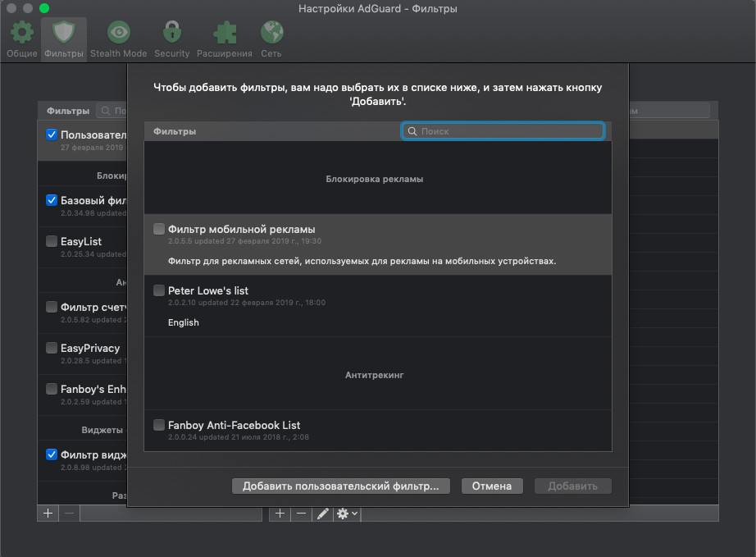Open the Расширения extensions section
Image resolution: width=756 pixels, height=557 pixels.
pos(224,38)
